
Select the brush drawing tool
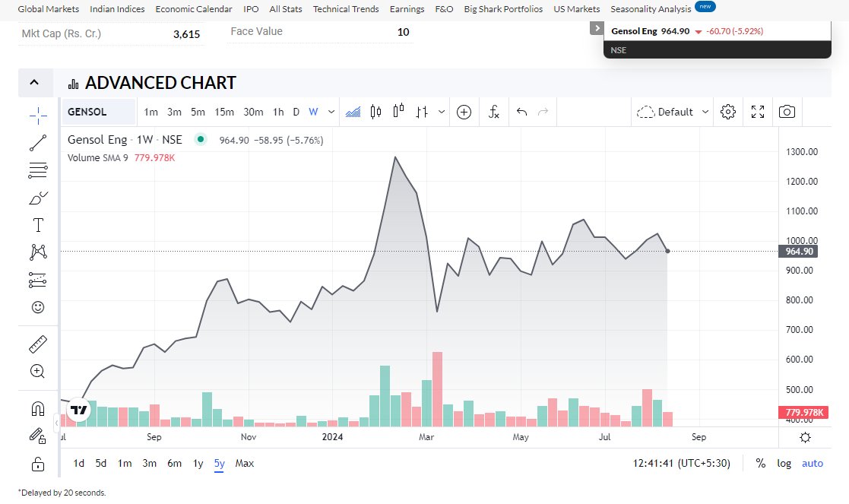(38, 198)
